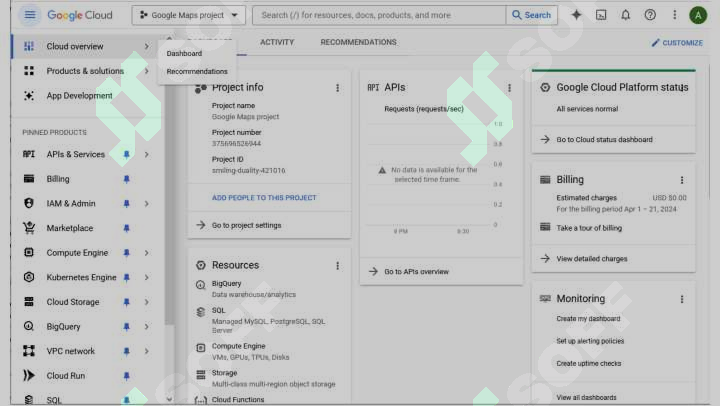
Task: Click the blue Search button
Action: point(531,15)
